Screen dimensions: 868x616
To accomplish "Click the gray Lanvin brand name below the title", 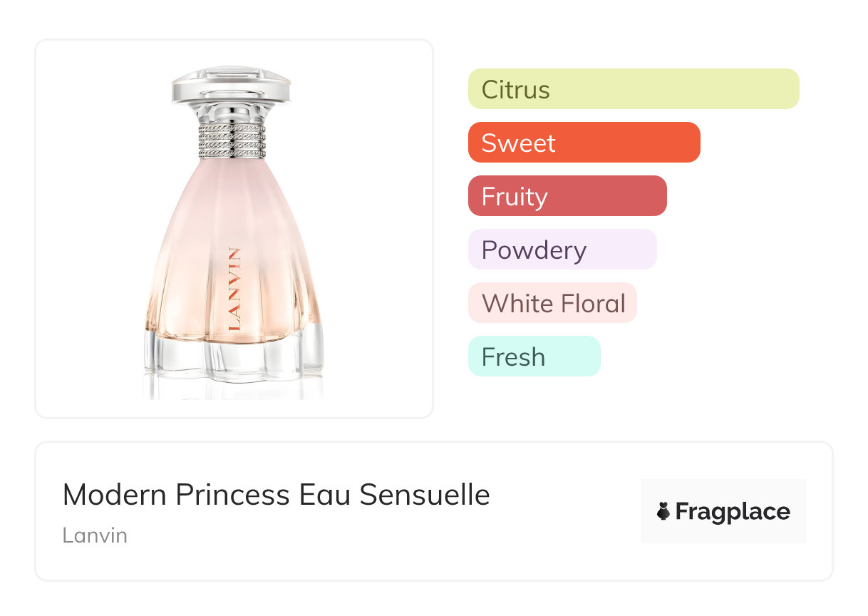I will (x=95, y=535).
